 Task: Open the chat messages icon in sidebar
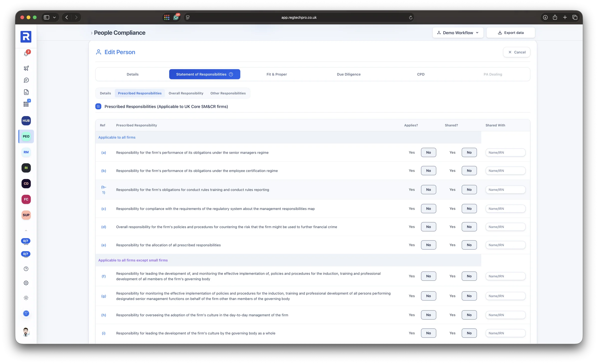(26, 80)
